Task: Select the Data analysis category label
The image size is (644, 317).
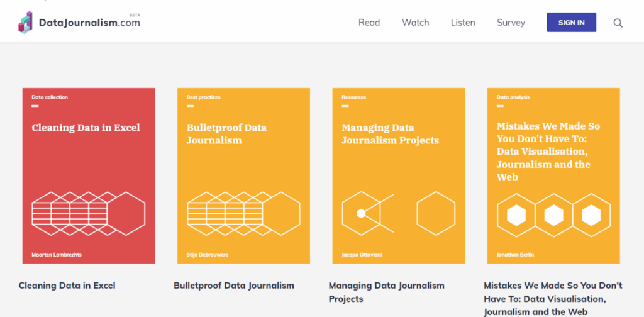Action: tap(513, 97)
